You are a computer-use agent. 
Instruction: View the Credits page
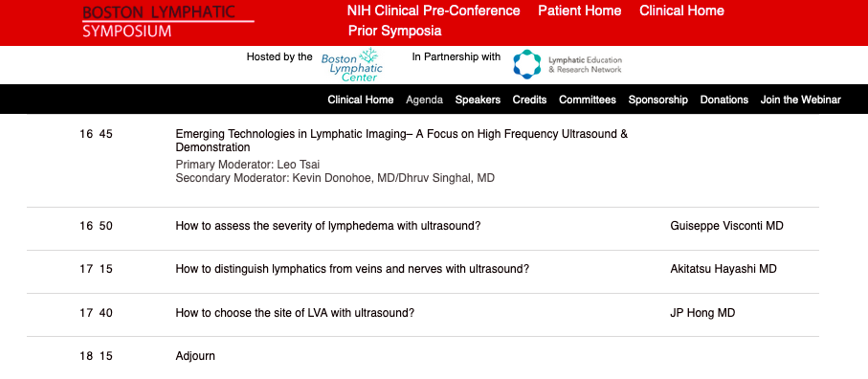coord(529,100)
